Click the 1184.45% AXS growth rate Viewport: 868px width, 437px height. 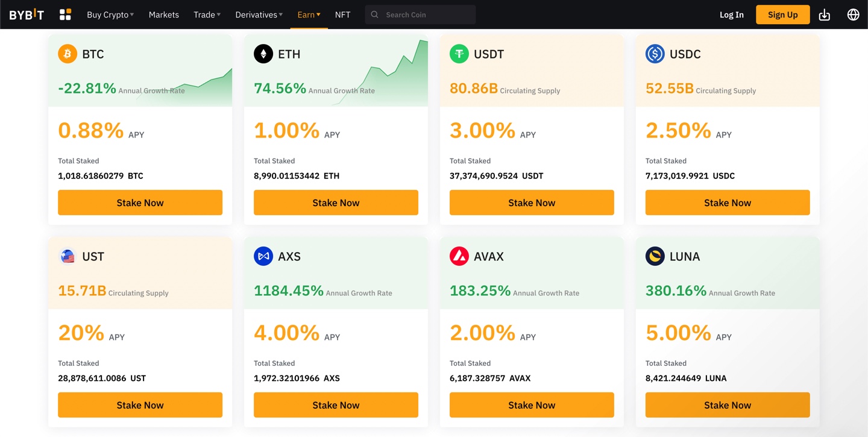pyautogui.click(x=289, y=291)
